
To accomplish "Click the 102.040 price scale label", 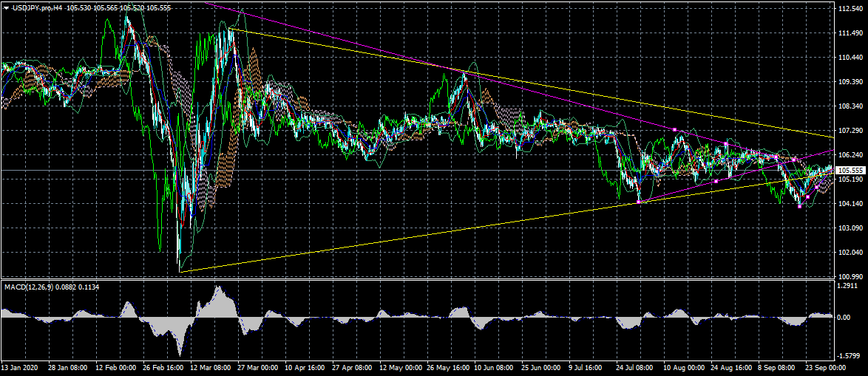I will pyautogui.click(x=849, y=253).
